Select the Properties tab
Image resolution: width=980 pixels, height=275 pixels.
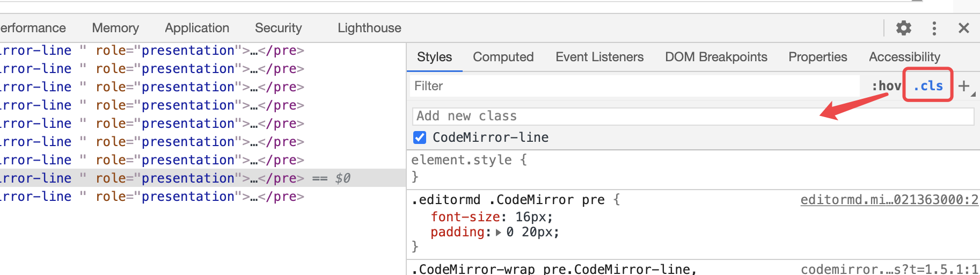click(817, 57)
